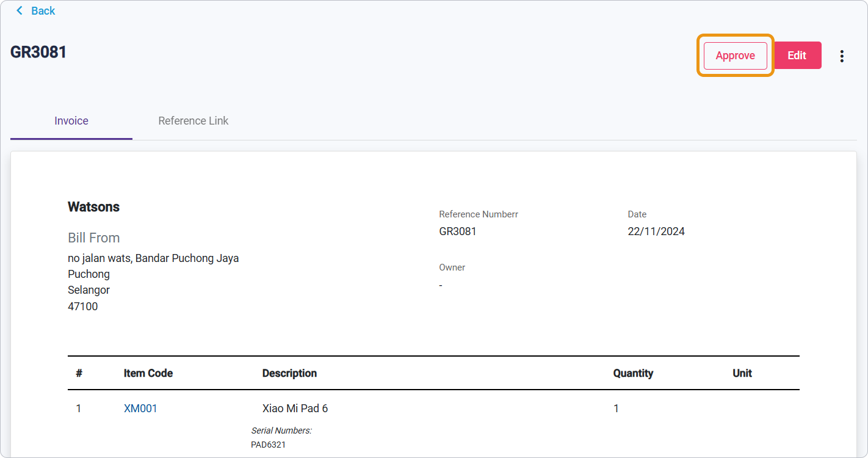Click the Edit button

[x=797, y=56]
